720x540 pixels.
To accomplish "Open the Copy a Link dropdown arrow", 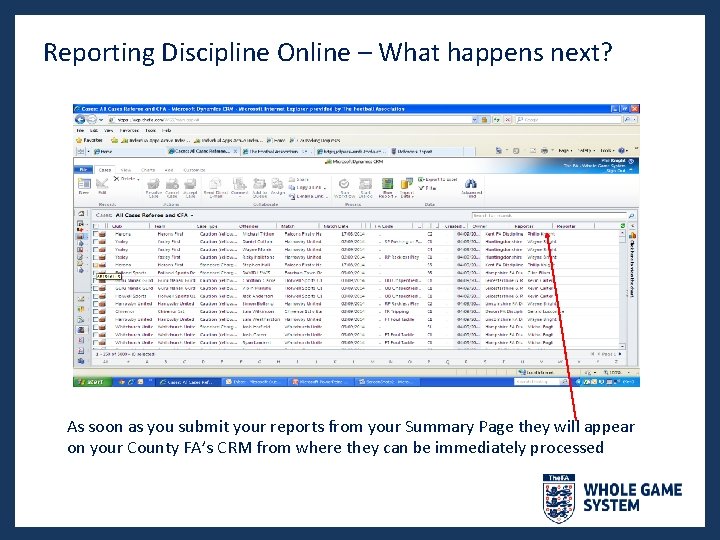I will [x=325, y=188].
